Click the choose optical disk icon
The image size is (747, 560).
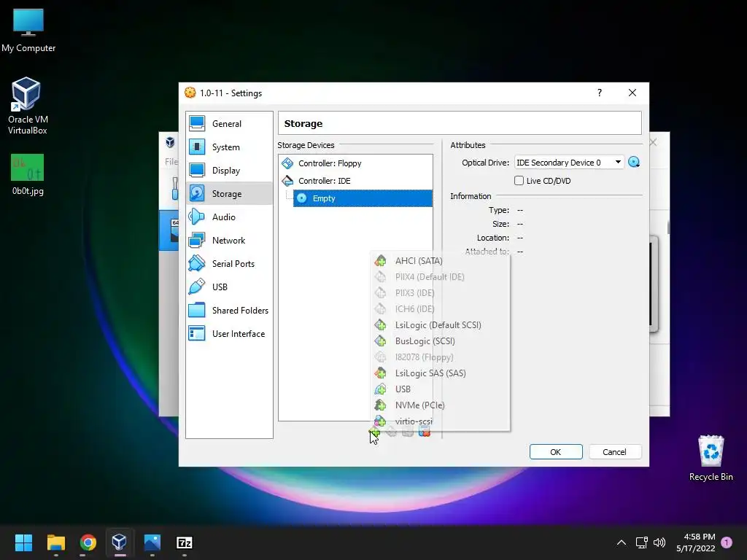tap(634, 163)
